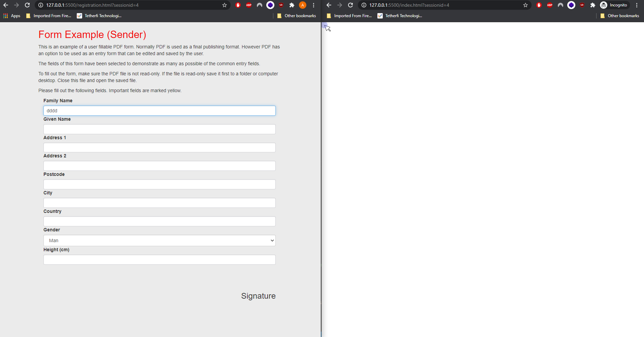Open Chrome's three-dot menu on left window

click(x=313, y=5)
